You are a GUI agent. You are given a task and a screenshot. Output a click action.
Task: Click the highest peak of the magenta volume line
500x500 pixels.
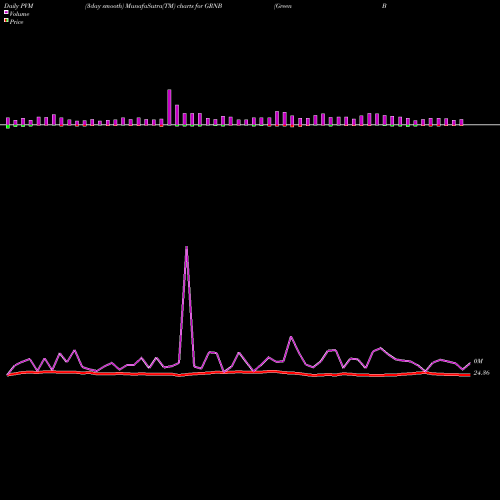click(x=186, y=247)
